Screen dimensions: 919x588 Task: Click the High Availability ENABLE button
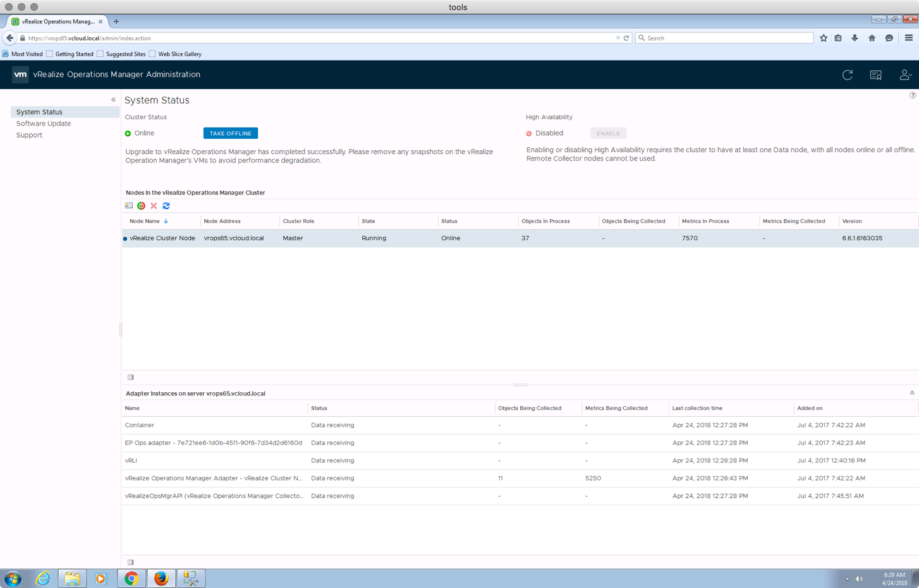pyautogui.click(x=608, y=133)
